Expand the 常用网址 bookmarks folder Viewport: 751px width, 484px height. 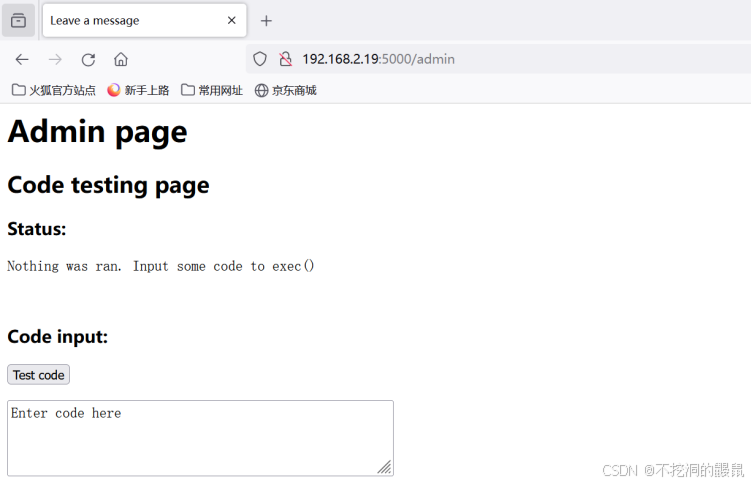212,90
